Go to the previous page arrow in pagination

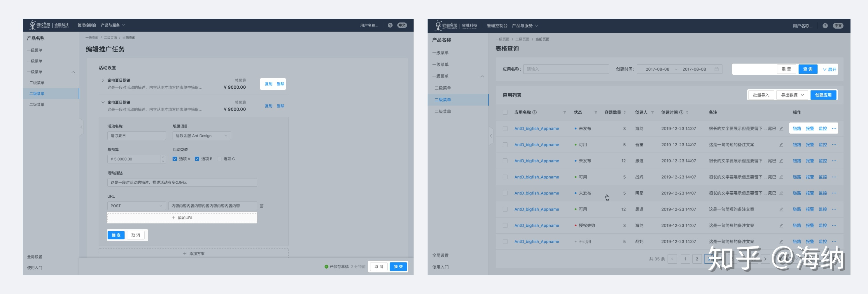click(x=672, y=259)
